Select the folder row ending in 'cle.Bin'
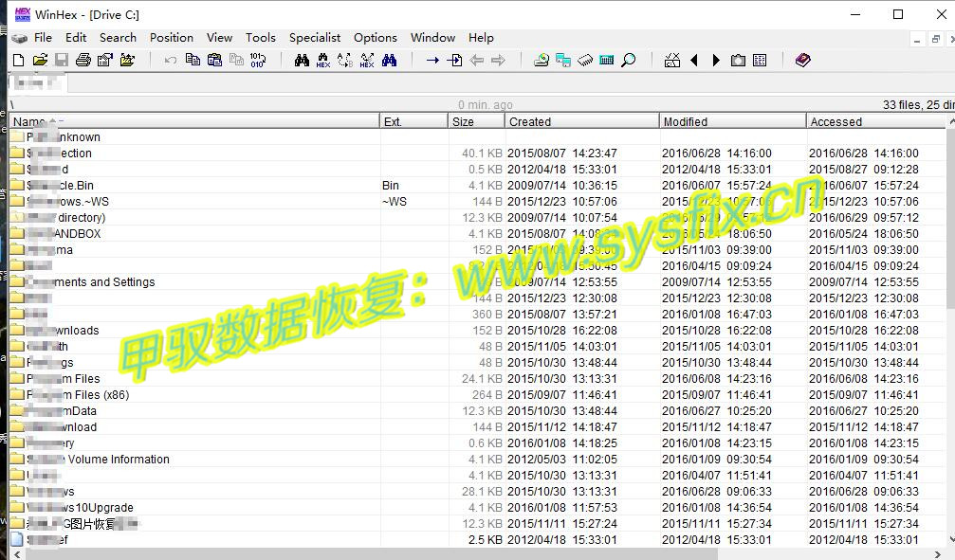The image size is (955, 560). (x=478, y=185)
